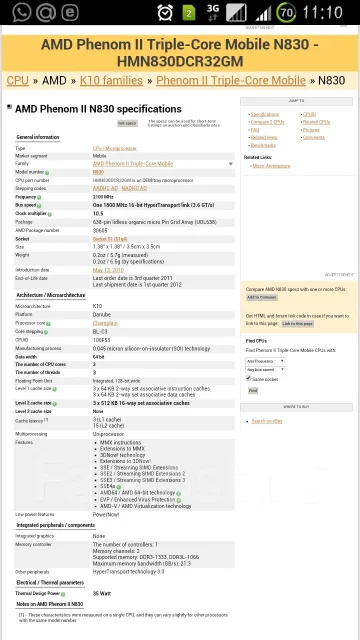Open the AADHC AD stepping code link

tap(105, 188)
